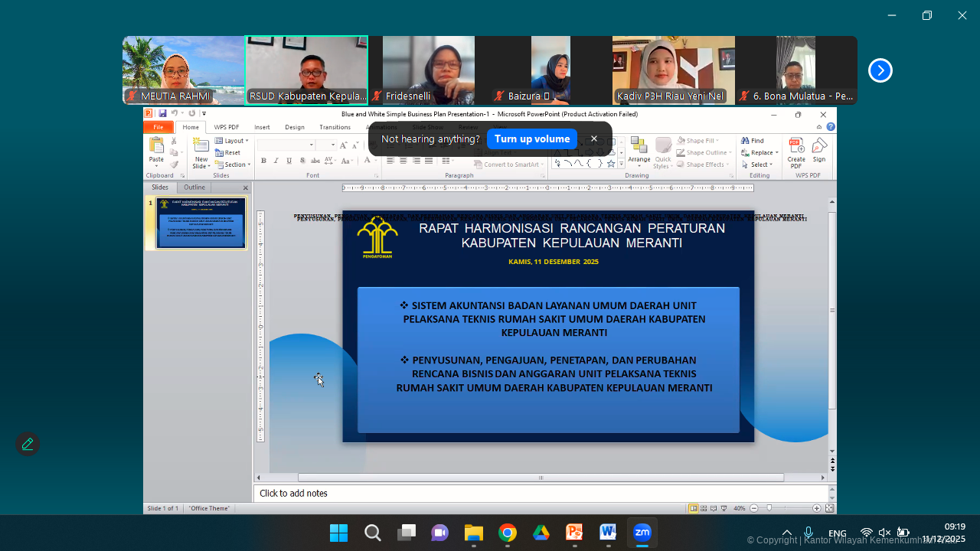The image size is (980, 551).
Task: Open the Outline pane tab
Action: click(194, 187)
